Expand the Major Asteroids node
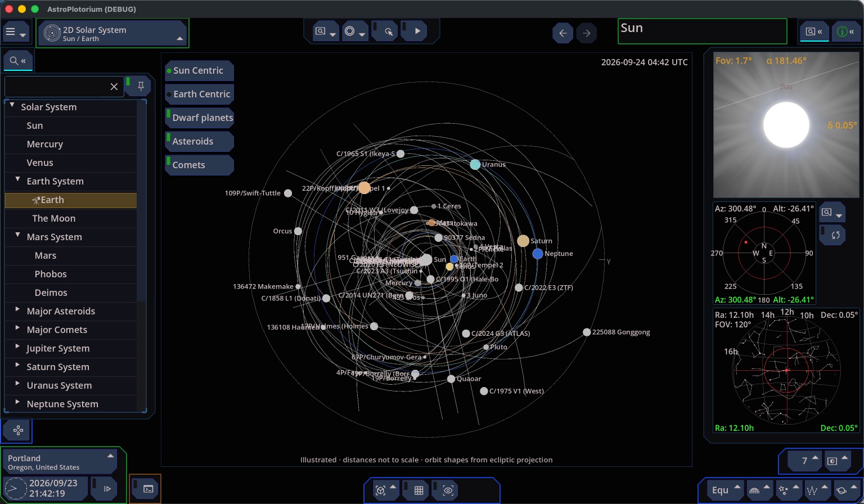 click(x=17, y=309)
